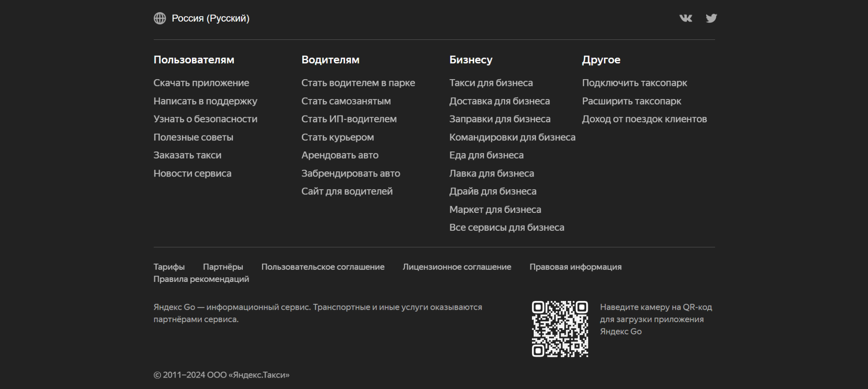This screenshot has width=868, height=389.
Task: Open Узнать о безопасности link
Action: point(205,119)
